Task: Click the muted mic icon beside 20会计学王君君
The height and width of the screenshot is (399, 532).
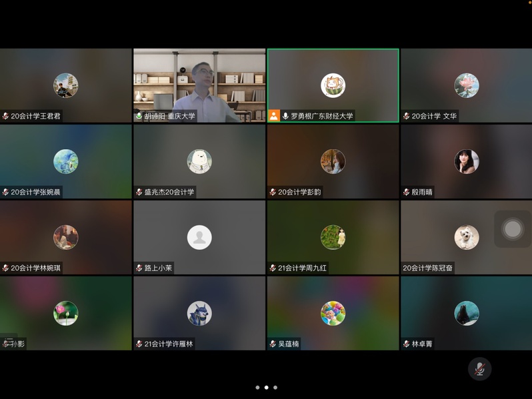Action: coord(6,116)
